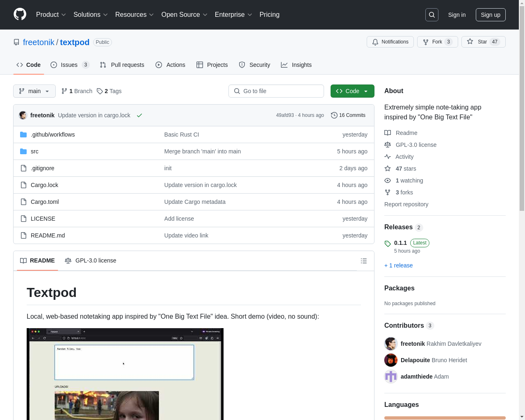
Task: Click the "Merge branch 'main' into main" message
Action: tap(203, 151)
